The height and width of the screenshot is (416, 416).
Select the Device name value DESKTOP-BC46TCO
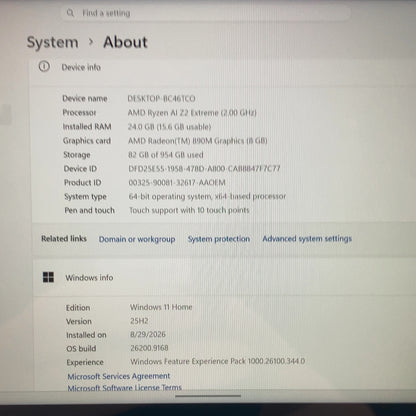pos(161,99)
